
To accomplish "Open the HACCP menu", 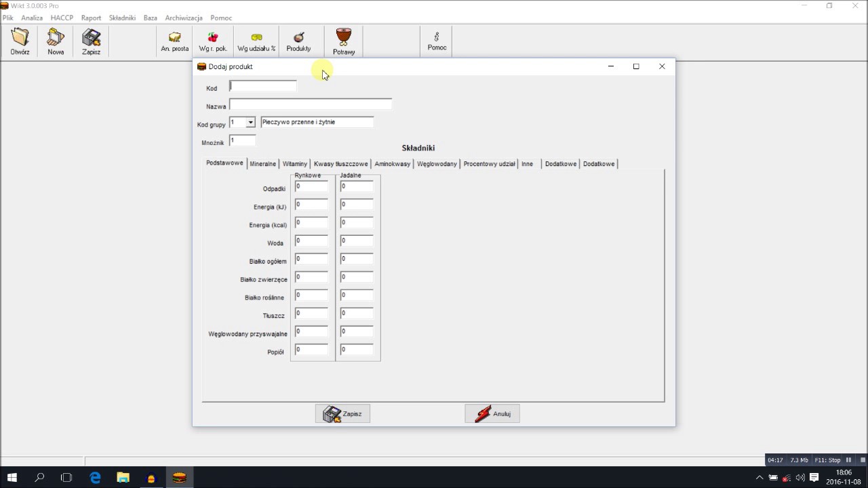I will click(62, 18).
